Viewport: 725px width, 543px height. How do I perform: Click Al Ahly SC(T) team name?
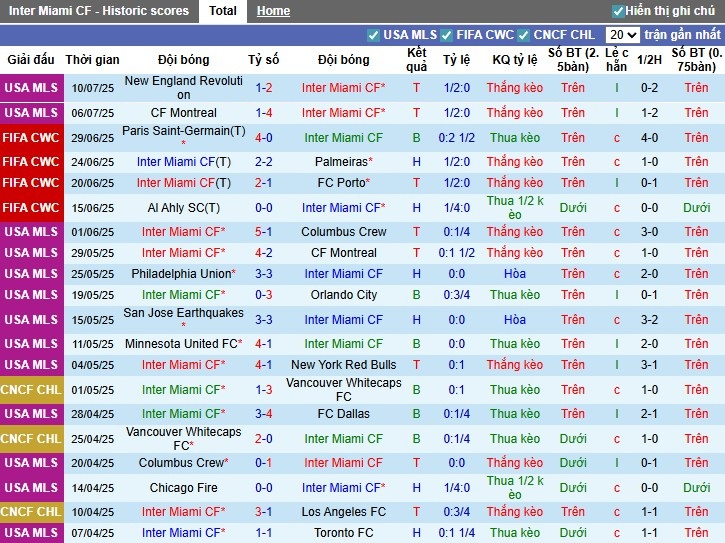click(184, 208)
